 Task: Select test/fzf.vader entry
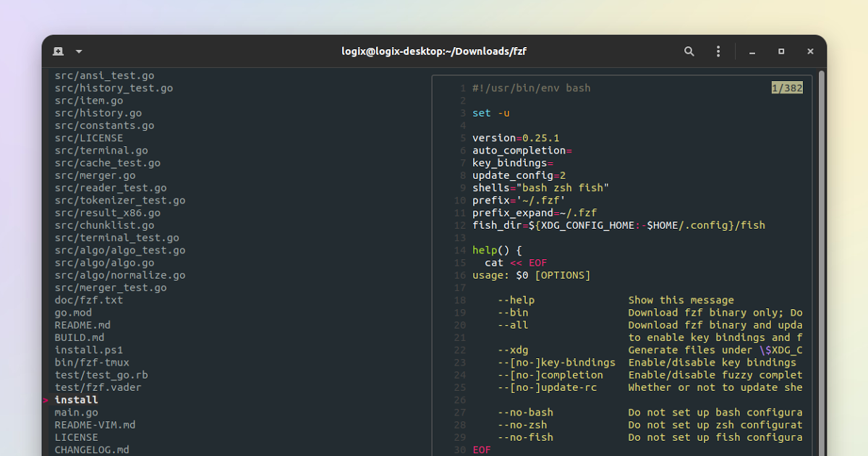[98, 387]
